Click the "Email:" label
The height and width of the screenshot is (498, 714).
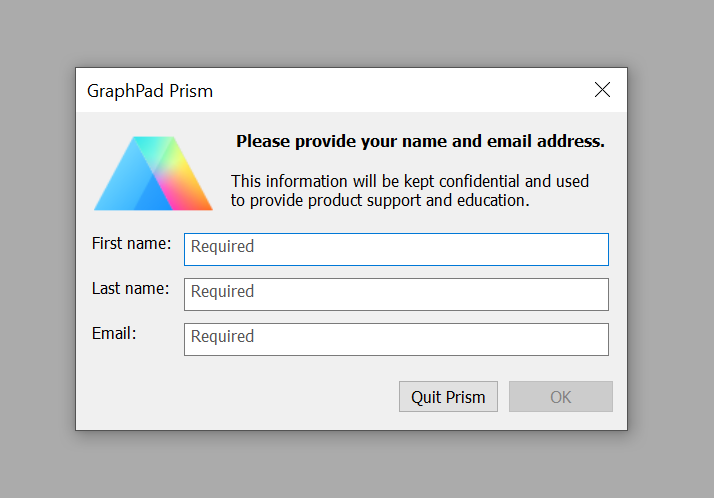tap(114, 333)
